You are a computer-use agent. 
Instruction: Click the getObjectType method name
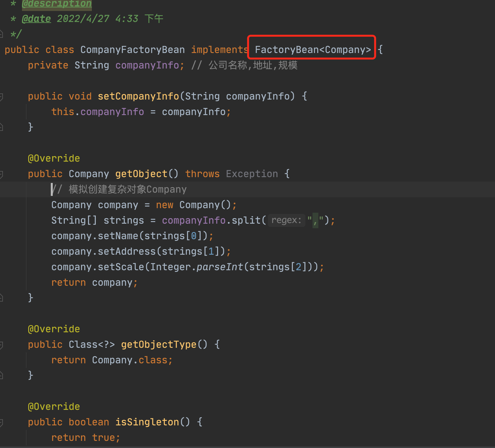(158, 345)
